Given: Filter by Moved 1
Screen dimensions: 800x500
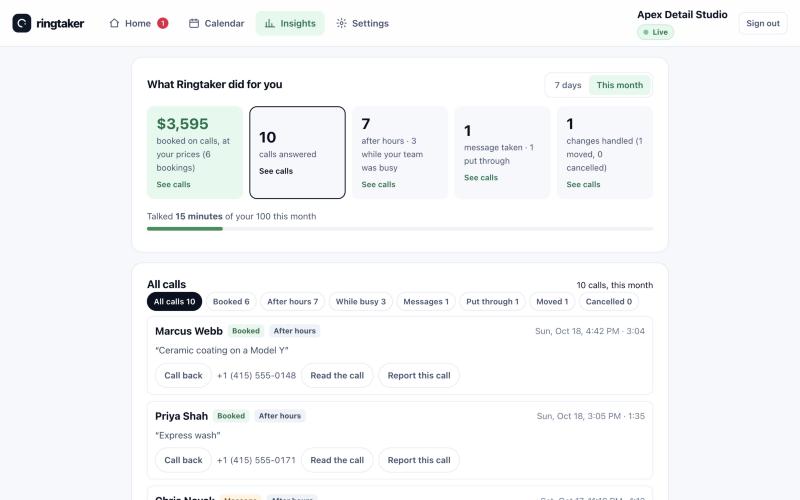Looking at the screenshot, I should pyautogui.click(x=552, y=302).
